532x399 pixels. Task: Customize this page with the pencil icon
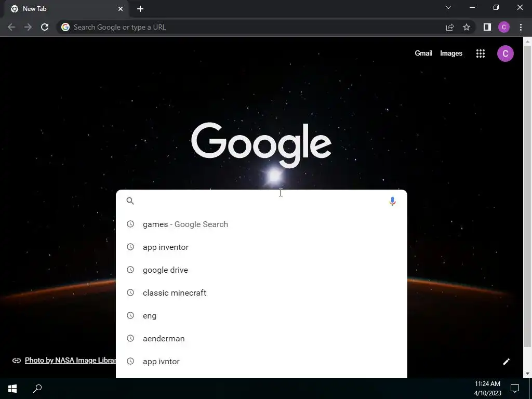pyautogui.click(x=506, y=362)
